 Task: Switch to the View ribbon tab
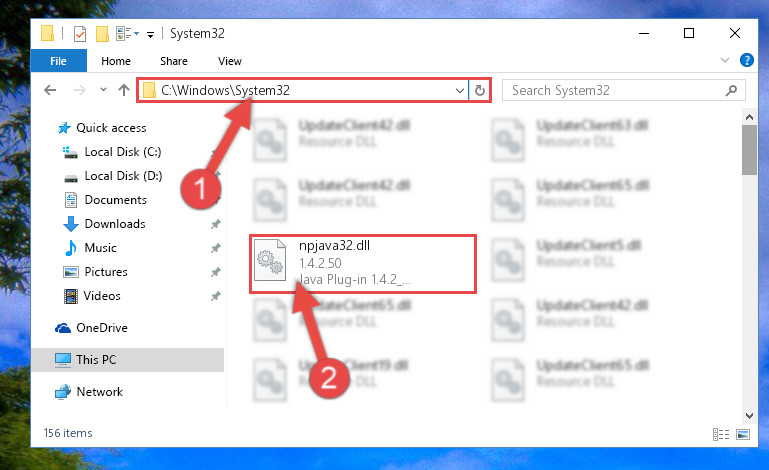click(230, 61)
